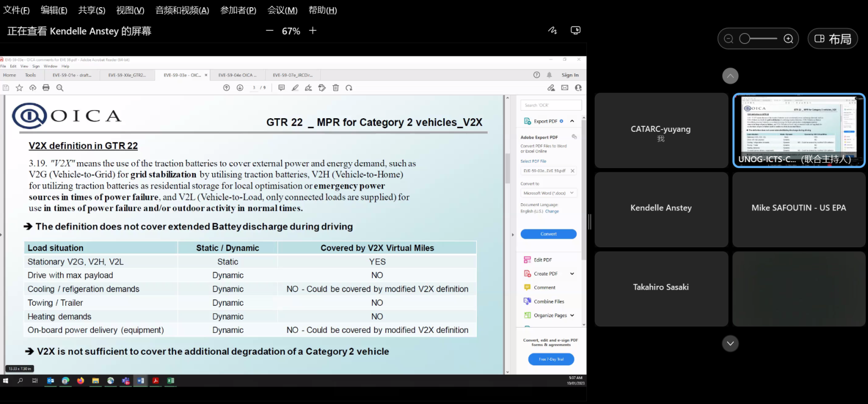This screenshot has height=404, width=868.
Task: Click the bookmark star icon in Acrobat
Action: (x=20, y=88)
